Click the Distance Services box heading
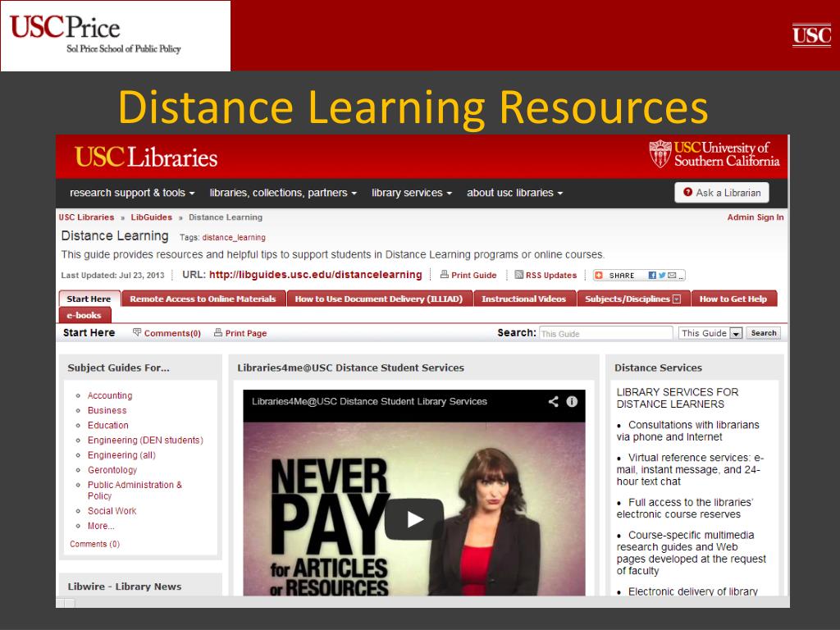Image resolution: width=840 pixels, height=630 pixels. pos(658,368)
